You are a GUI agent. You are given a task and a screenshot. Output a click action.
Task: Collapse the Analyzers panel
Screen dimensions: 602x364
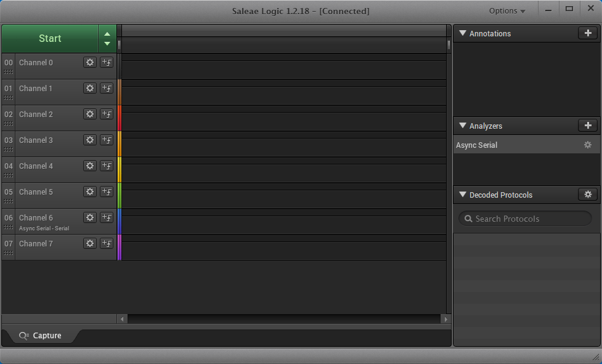[x=463, y=126]
